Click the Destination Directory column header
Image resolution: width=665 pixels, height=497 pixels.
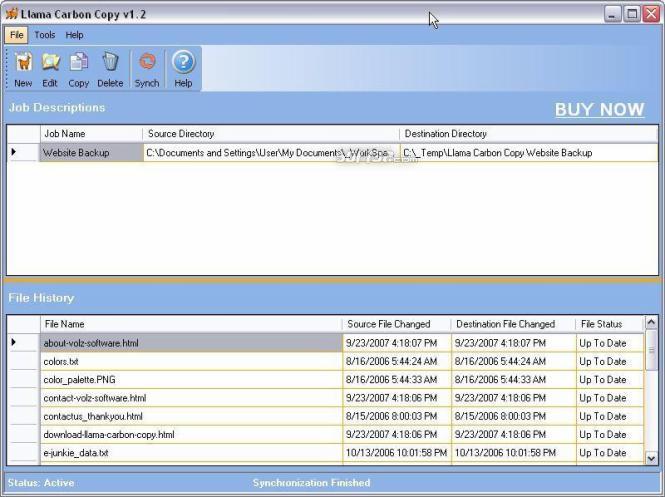click(x=529, y=134)
